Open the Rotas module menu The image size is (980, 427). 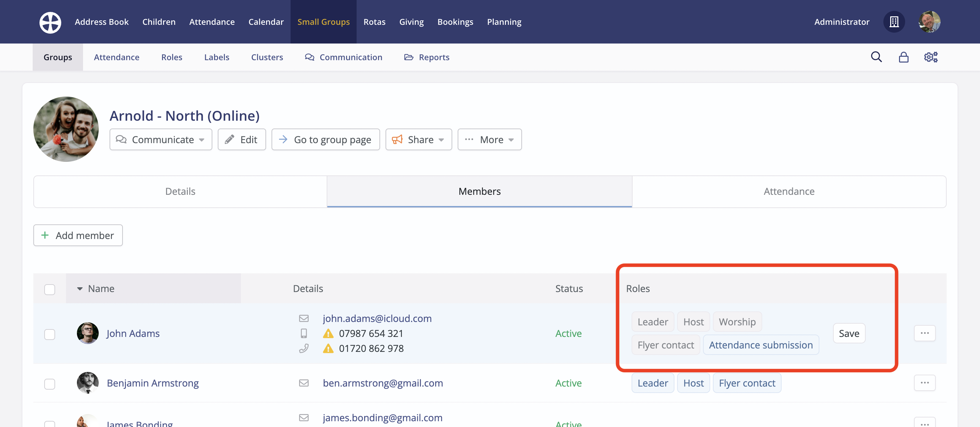tap(374, 22)
